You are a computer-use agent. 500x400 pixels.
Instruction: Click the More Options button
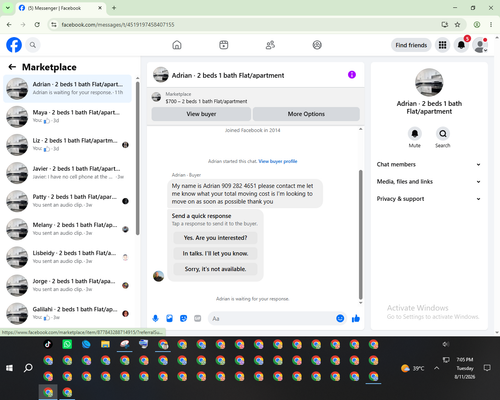(x=306, y=114)
